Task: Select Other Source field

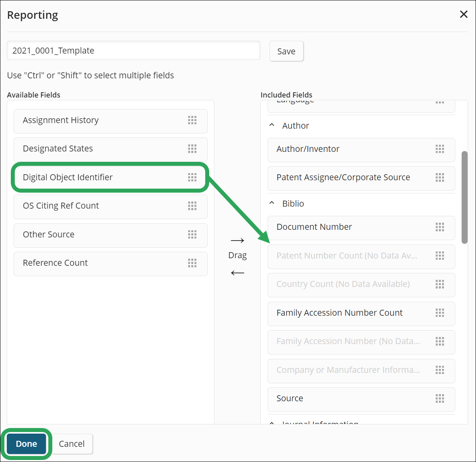Action: (x=111, y=235)
